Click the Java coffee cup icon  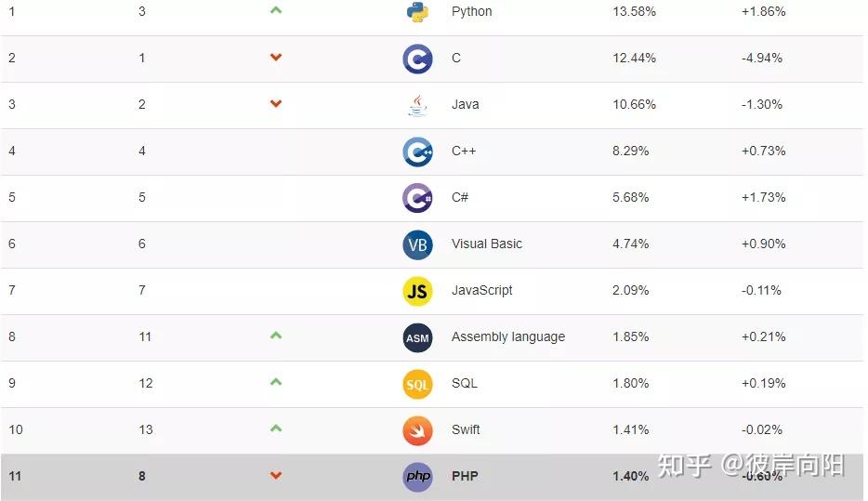point(417,105)
